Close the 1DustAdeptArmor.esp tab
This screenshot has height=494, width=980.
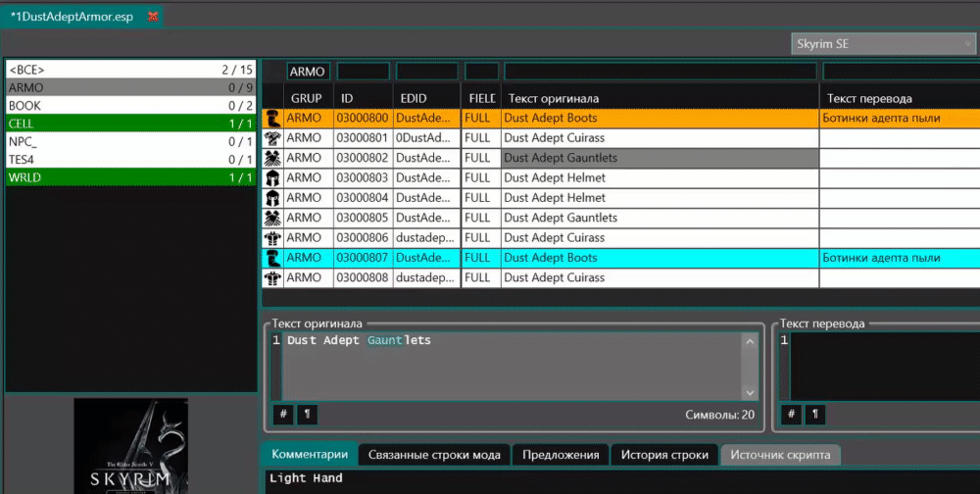coord(153,17)
